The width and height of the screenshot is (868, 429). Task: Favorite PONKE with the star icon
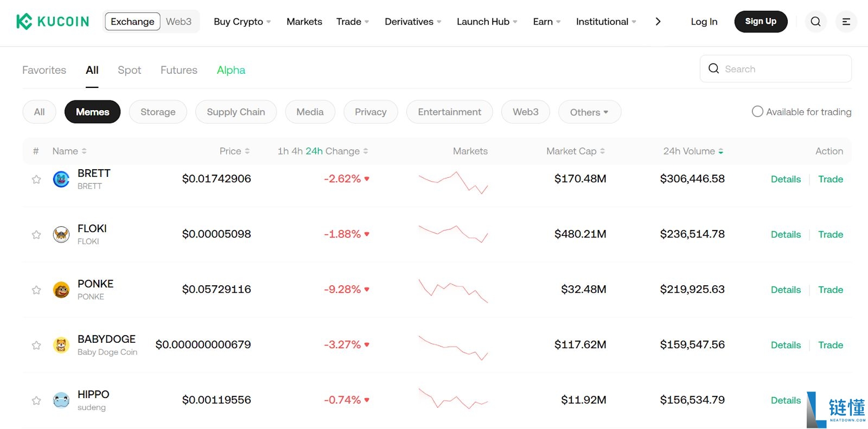[x=36, y=290]
